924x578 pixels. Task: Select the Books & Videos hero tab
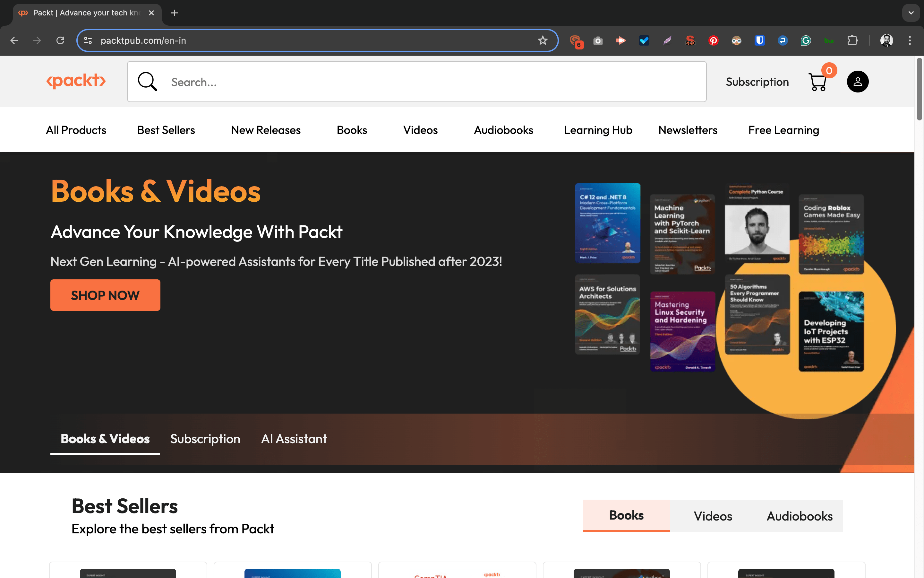tap(105, 439)
